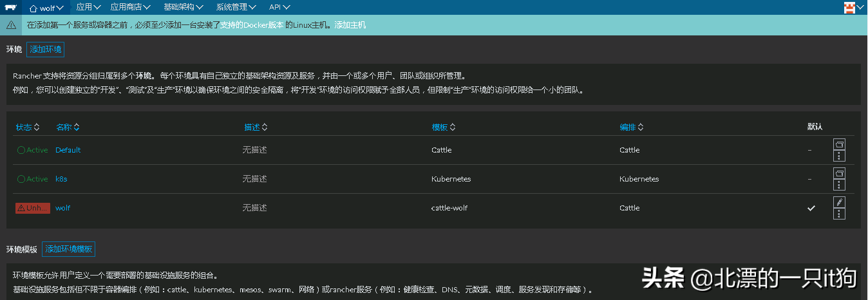This screenshot has height=300, width=868.
Task: Open the 应用商店 menu
Action: [x=130, y=7]
